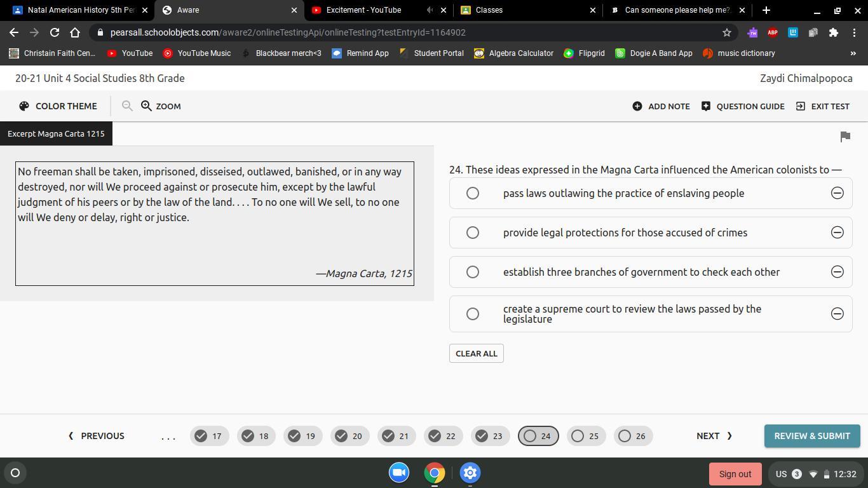The height and width of the screenshot is (488, 868).
Task: Expand the Next question arrow
Action: pyautogui.click(x=714, y=436)
